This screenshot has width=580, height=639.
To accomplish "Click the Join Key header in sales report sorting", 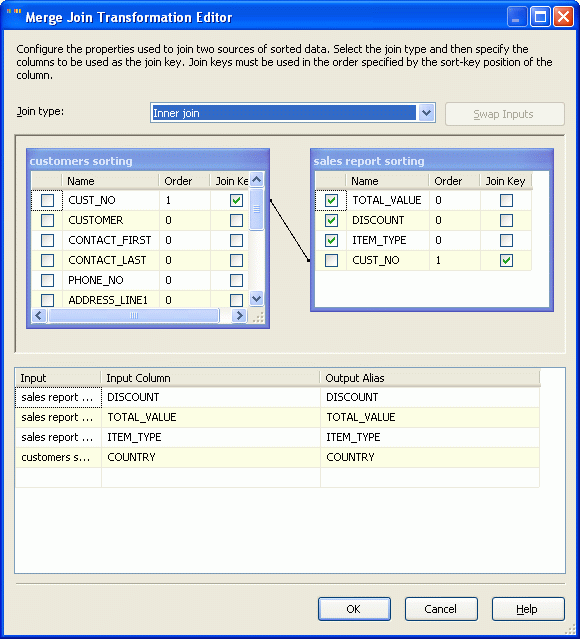I will (506, 181).
